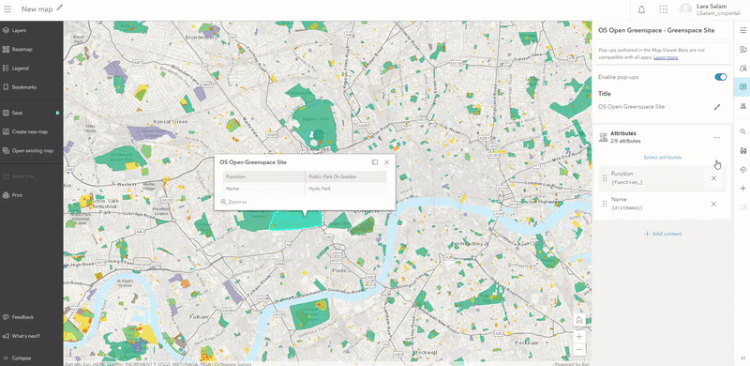Open Attributes options ellipsis menu
This screenshot has width=750, height=366.
click(717, 138)
